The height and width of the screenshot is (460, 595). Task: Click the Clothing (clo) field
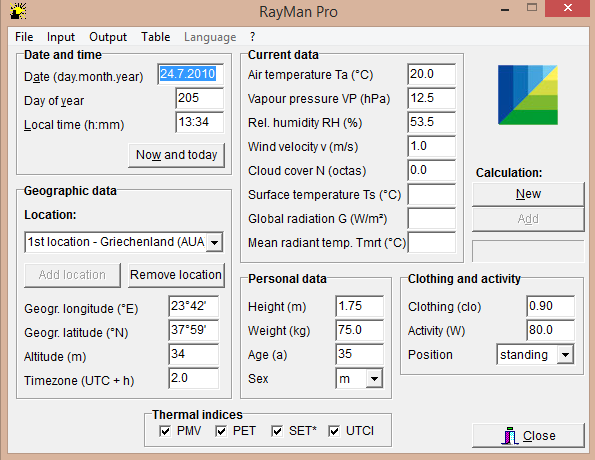[x=550, y=306]
